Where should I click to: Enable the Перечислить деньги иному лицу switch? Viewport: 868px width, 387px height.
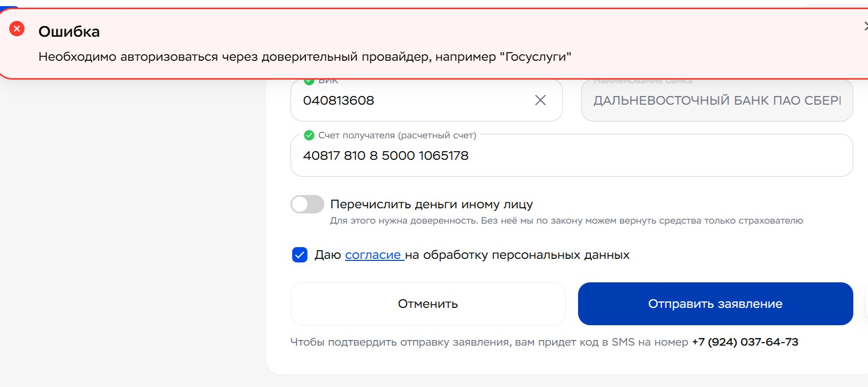click(307, 204)
